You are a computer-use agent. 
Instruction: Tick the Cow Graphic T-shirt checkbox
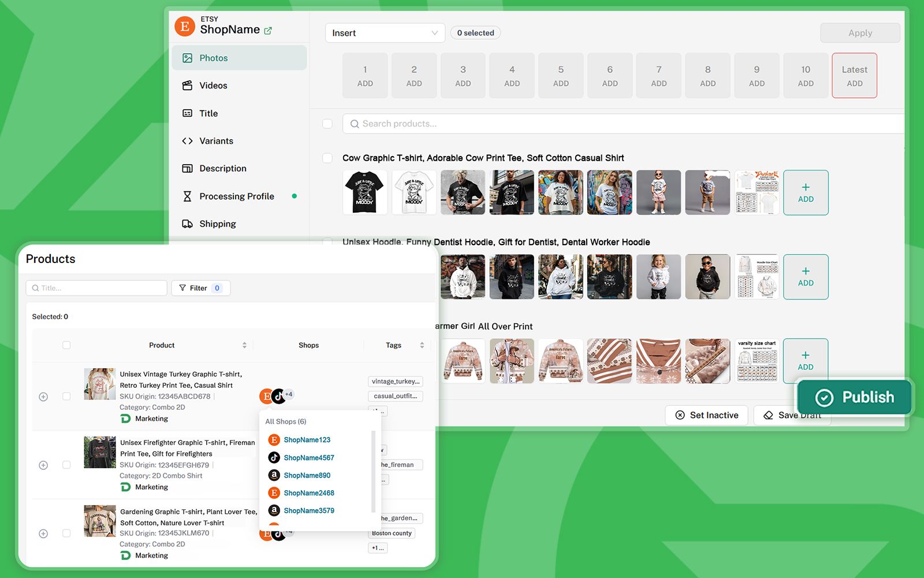click(x=327, y=158)
